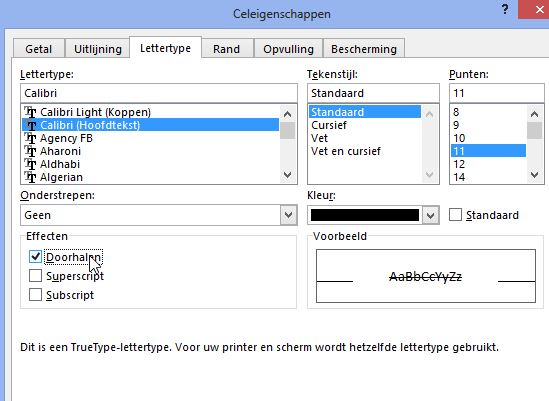549x401 pixels.
Task: Select Calibri Light (Koppen) font
Action: [x=151, y=112]
